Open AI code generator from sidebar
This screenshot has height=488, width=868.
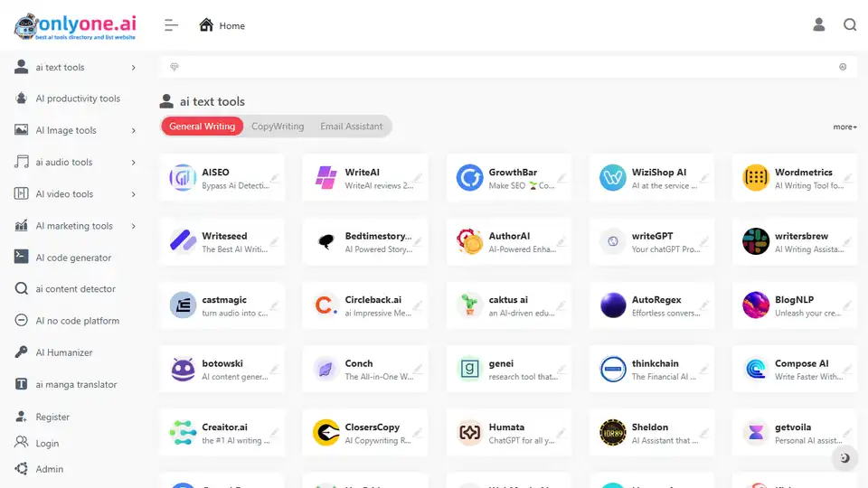tap(73, 258)
